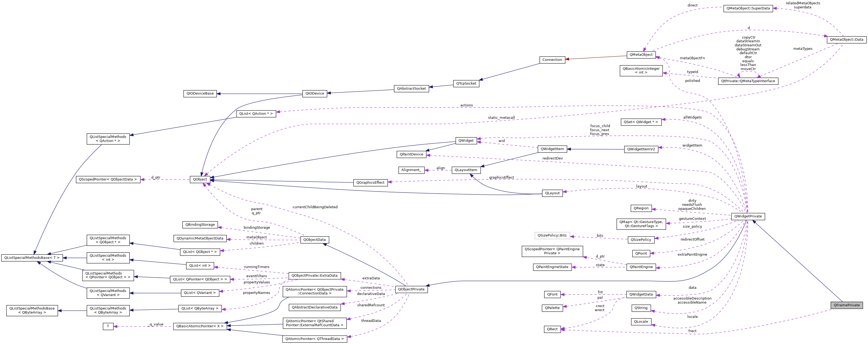
Task: Select the QMap< Qt::GestureType, Qt::GestureFlags > node
Action: [641, 224]
